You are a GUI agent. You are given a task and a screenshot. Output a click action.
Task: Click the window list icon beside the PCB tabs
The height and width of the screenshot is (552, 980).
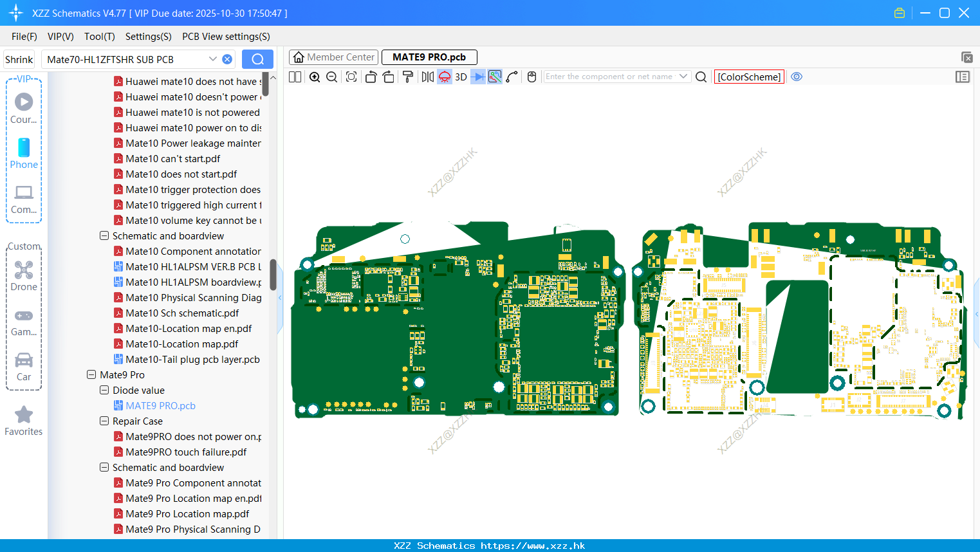click(966, 57)
